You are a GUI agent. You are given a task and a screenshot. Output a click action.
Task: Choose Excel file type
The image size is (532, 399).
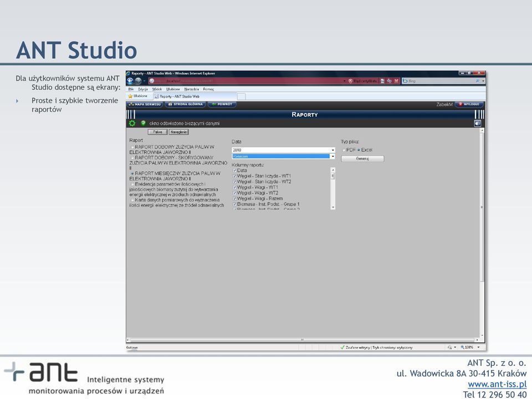point(359,150)
